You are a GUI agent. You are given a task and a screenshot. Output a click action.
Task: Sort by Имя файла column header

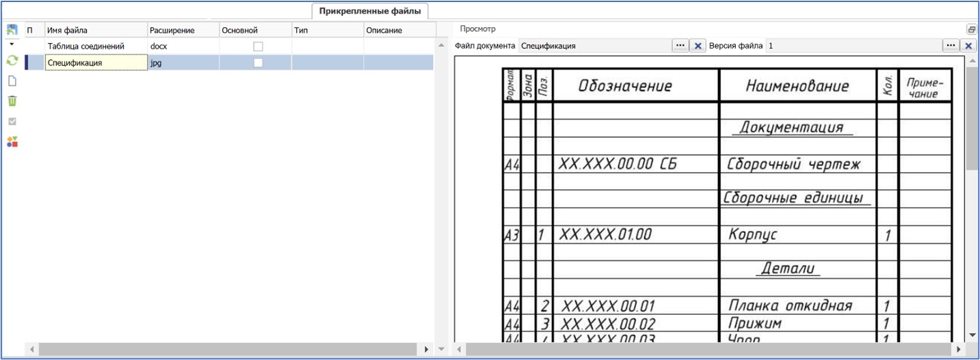click(96, 30)
